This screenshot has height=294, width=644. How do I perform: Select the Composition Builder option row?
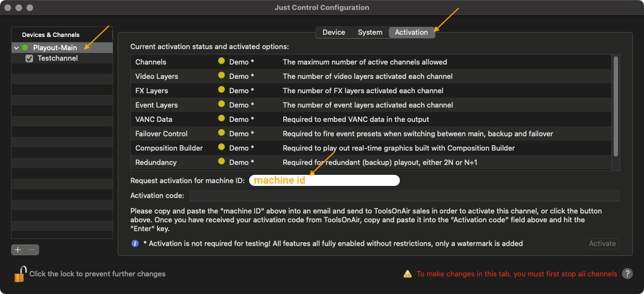(x=371, y=148)
